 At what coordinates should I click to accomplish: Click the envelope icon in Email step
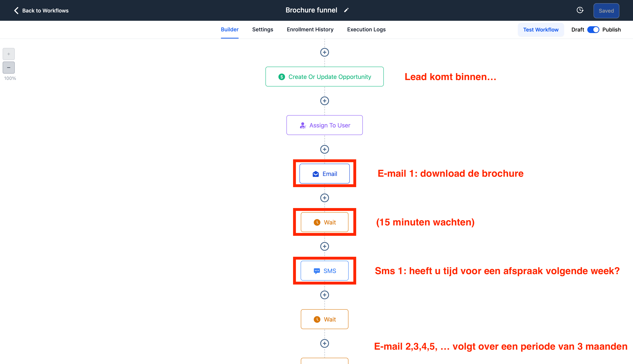tap(316, 174)
